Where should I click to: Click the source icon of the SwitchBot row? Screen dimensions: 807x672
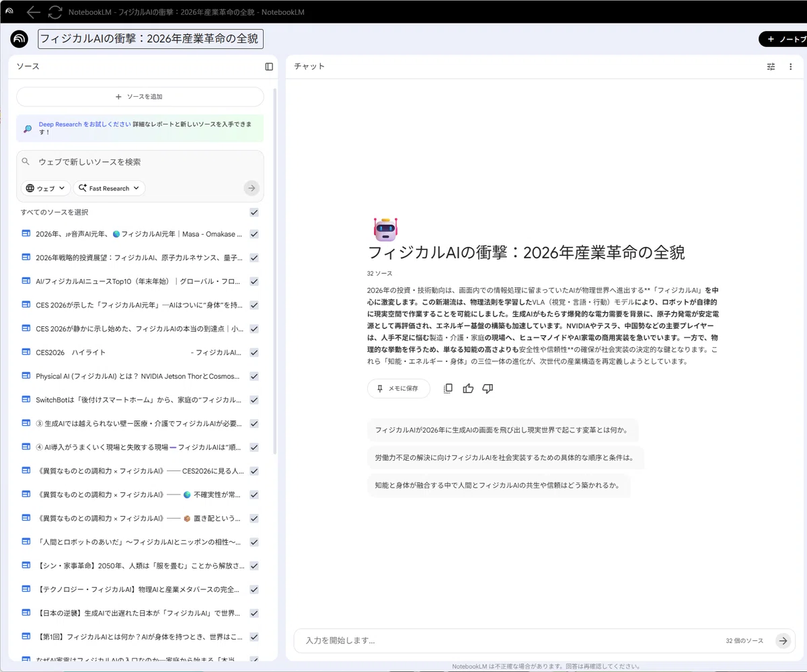(x=26, y=400)
